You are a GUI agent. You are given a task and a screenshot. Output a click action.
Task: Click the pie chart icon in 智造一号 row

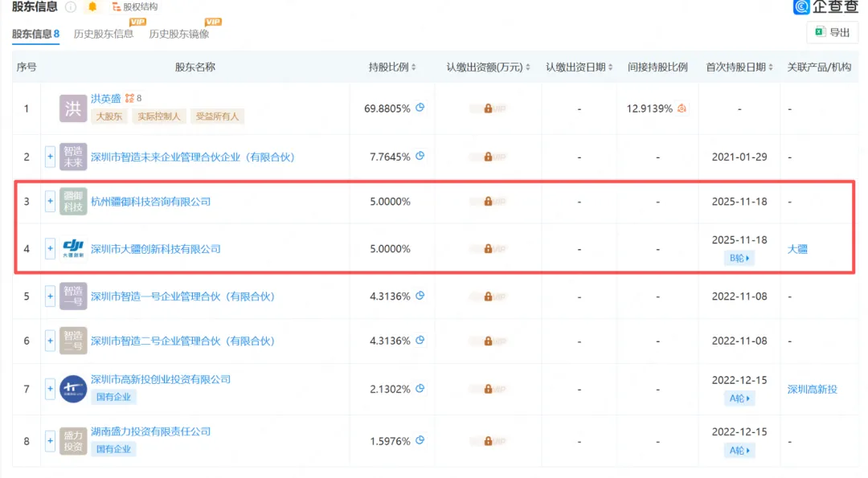(420, 296)
